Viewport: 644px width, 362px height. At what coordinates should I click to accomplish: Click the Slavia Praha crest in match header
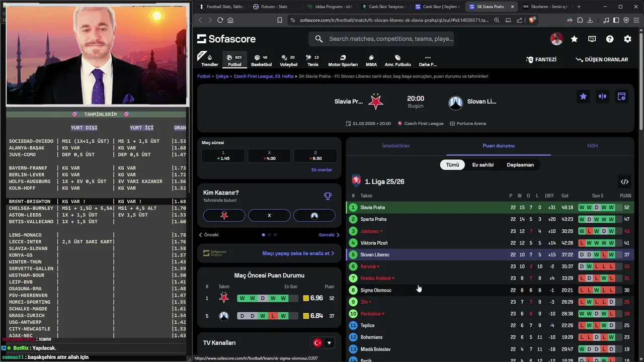375,102
